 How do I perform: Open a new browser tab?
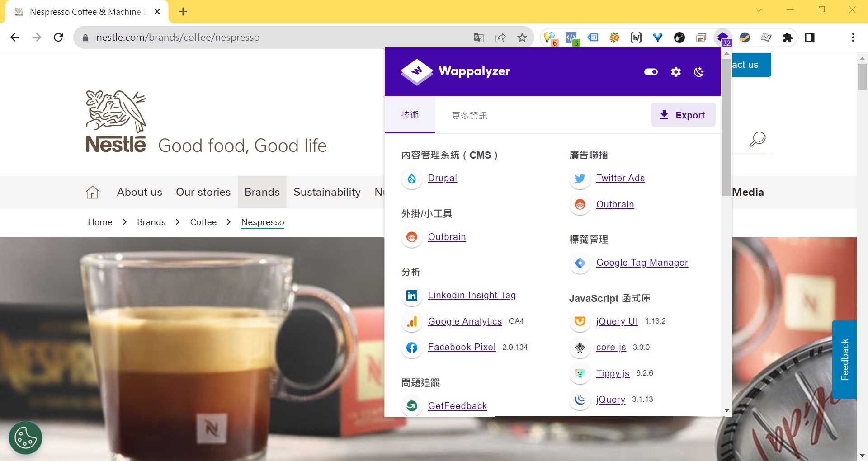tap(183, 12)
